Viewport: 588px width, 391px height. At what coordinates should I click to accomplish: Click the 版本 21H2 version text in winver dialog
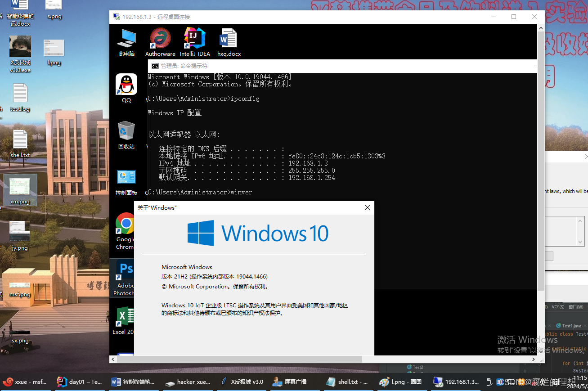pyautogui.click(x=214, y=277)
